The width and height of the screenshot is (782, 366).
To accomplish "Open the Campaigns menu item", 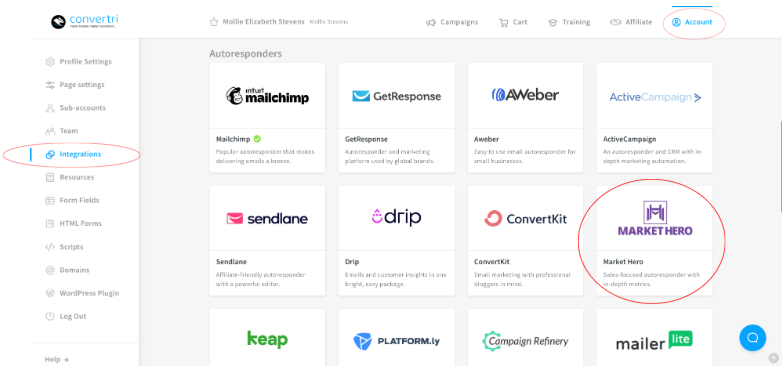I will tap(452, 22).
